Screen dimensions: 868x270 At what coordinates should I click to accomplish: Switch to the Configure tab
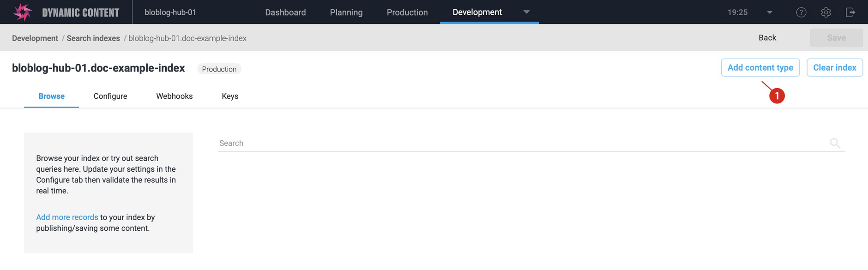[110, 96]
